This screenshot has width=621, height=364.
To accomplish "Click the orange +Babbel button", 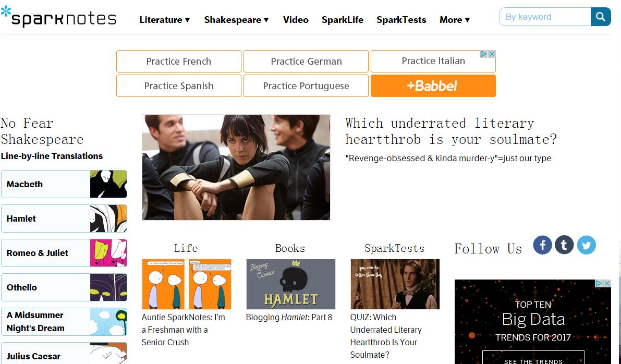I will [433, 86].
